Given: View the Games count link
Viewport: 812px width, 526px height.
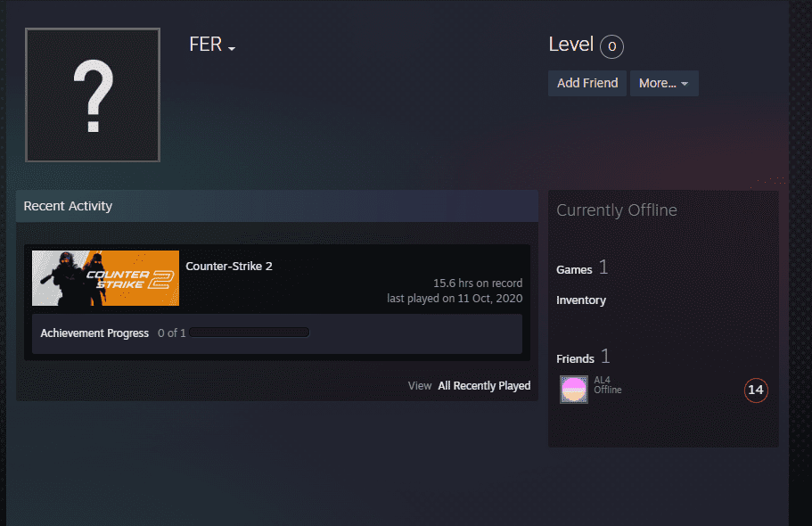Looking at the screenshot, I should (x=575, y=268).
